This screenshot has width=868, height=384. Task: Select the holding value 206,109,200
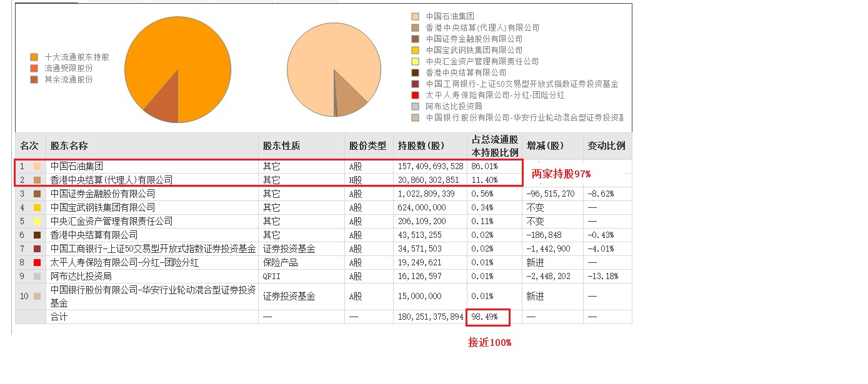coord(422,221)
